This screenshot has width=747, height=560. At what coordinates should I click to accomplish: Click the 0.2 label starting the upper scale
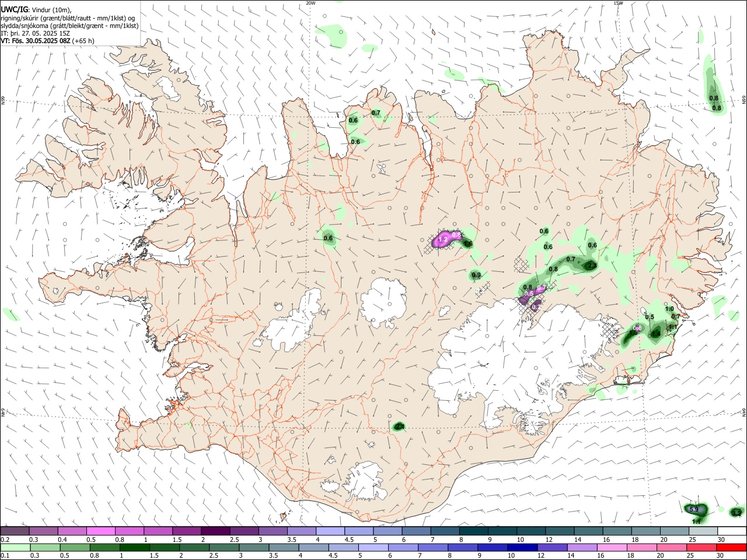tap(5, 540)
